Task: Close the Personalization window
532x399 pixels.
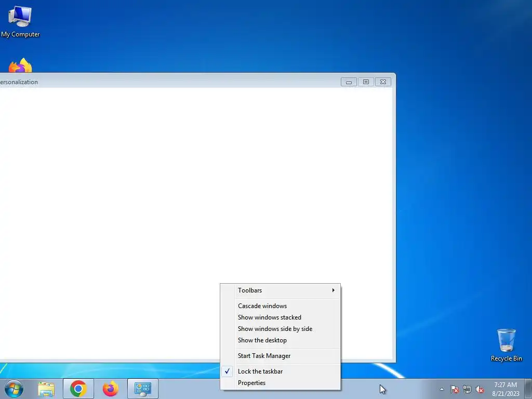Action: [383, 82]
